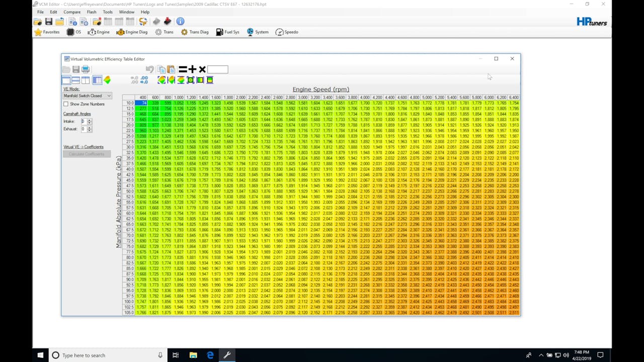Switch to the Speedo tab
Viewport: 644px width, 362px height.
coord(287,32)
